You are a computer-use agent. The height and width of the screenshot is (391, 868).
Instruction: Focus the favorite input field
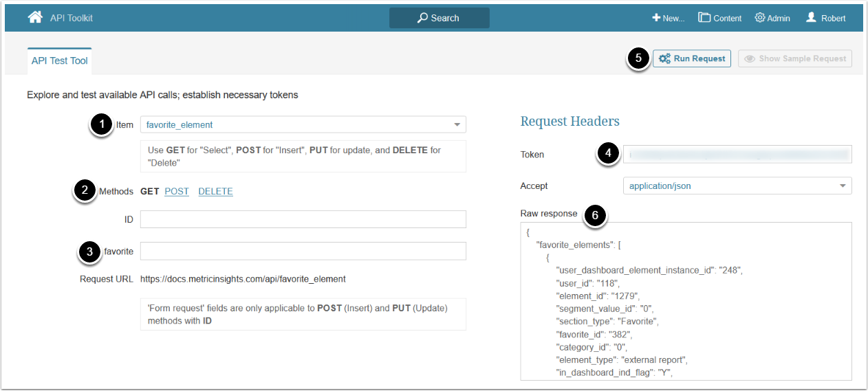click(x=303, y=252)
